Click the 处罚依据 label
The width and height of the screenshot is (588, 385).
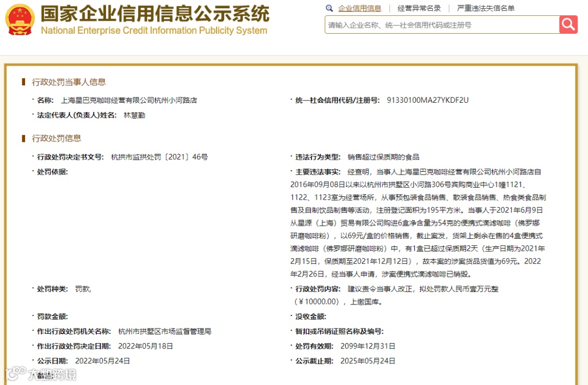coord(52,172)
